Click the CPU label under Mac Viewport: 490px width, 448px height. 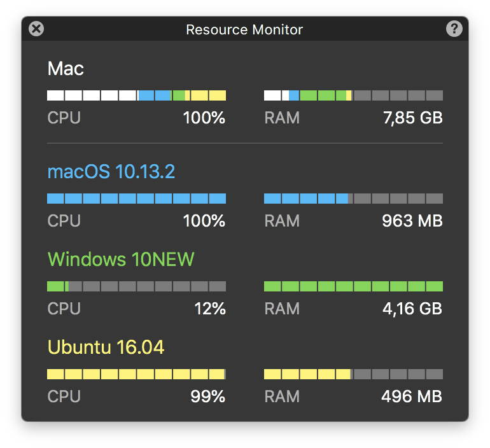(x=64, y=118)
